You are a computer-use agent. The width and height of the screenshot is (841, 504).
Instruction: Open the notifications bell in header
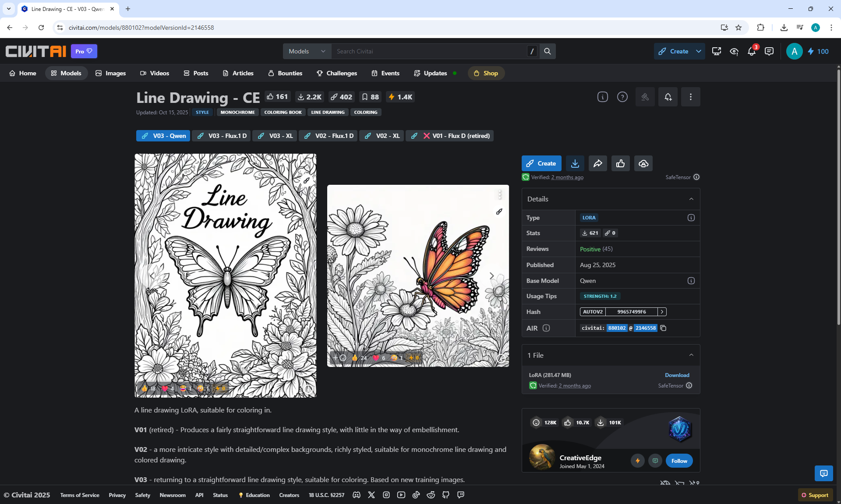coord(752,51)
